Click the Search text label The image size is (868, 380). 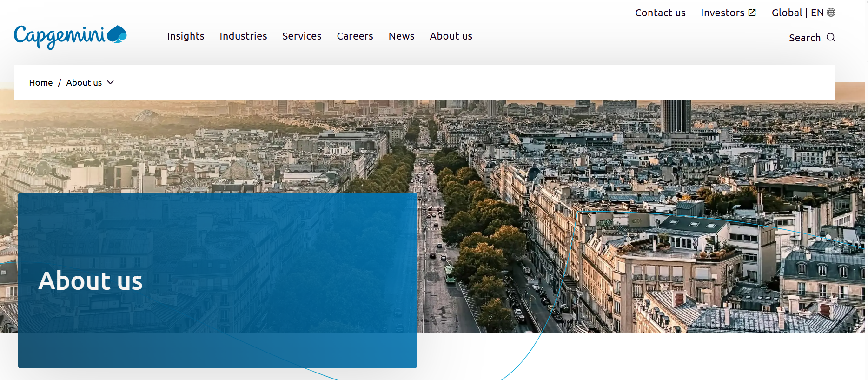point(804,38)
